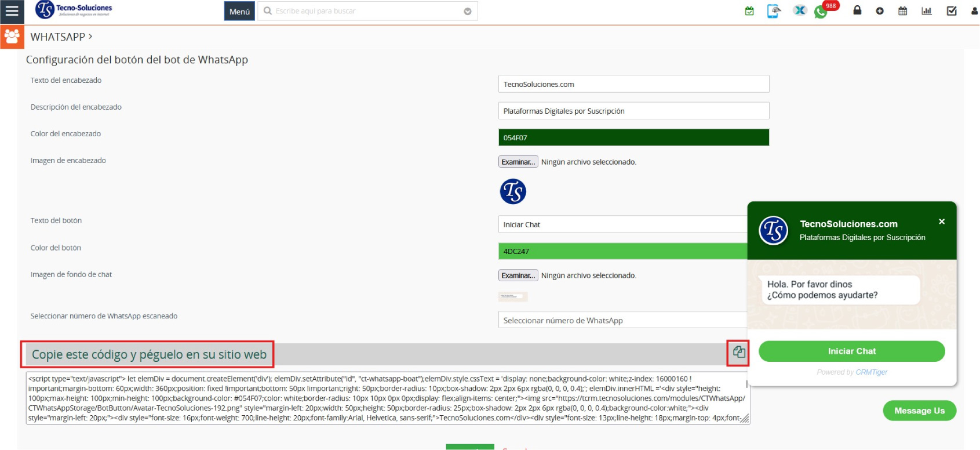Expand the WHATSAPP breadcrumb chevron
Screen dimensions: 980x450
click(90, 37)
